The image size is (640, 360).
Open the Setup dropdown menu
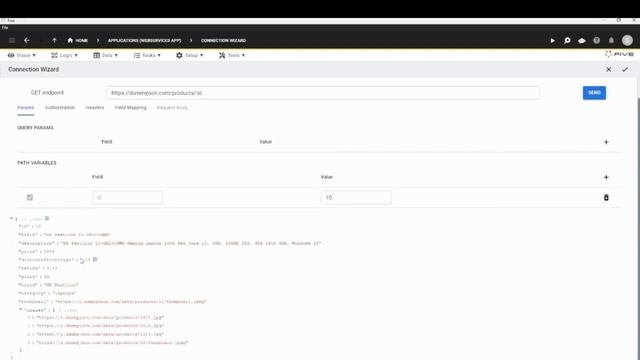189,55
